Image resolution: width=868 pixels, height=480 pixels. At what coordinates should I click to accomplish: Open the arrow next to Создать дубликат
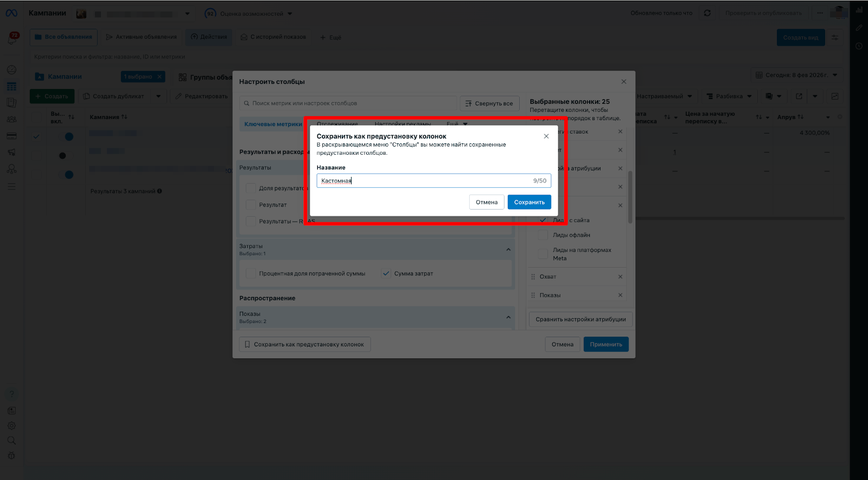tap(158, 96)
